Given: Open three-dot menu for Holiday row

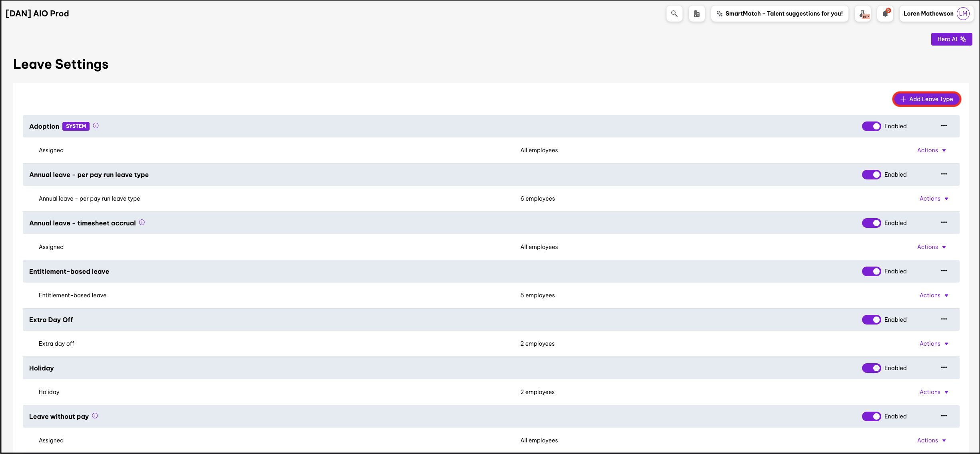Looking at the screenshot, I should [944, 368].
